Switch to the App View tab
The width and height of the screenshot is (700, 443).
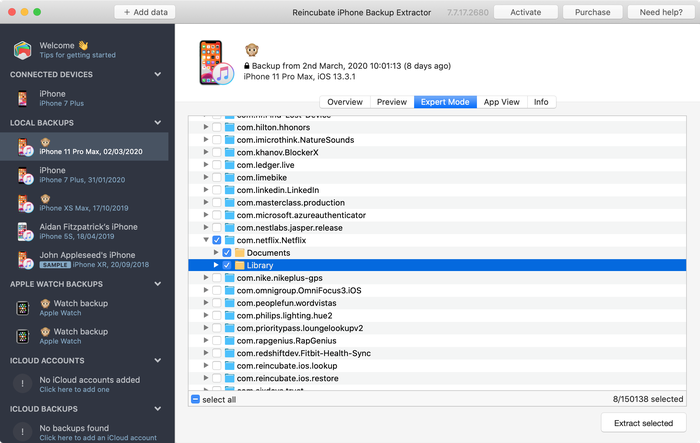coord(502,102)
